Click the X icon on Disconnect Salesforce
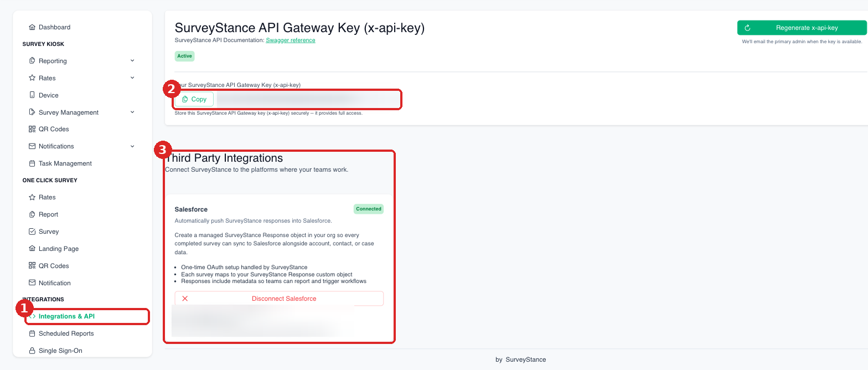Viewport: 868px width, 370px height. click(185, 299)
